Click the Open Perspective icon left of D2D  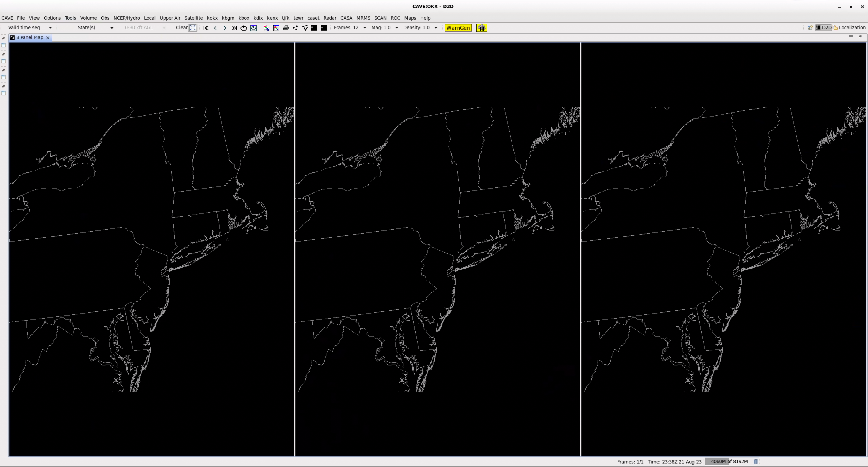[810, 28]
